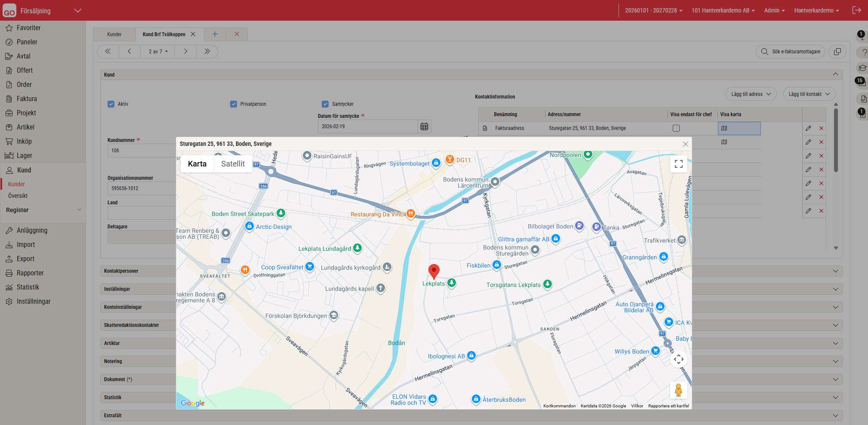
Task: Go to the previous customer record
Action: pyautogui.click(x=129, y=52)
